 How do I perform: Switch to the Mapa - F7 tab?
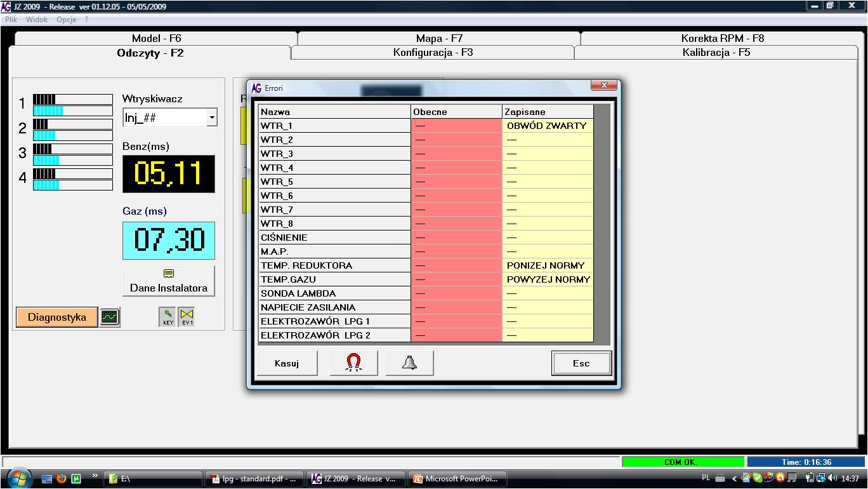point(439,38)
